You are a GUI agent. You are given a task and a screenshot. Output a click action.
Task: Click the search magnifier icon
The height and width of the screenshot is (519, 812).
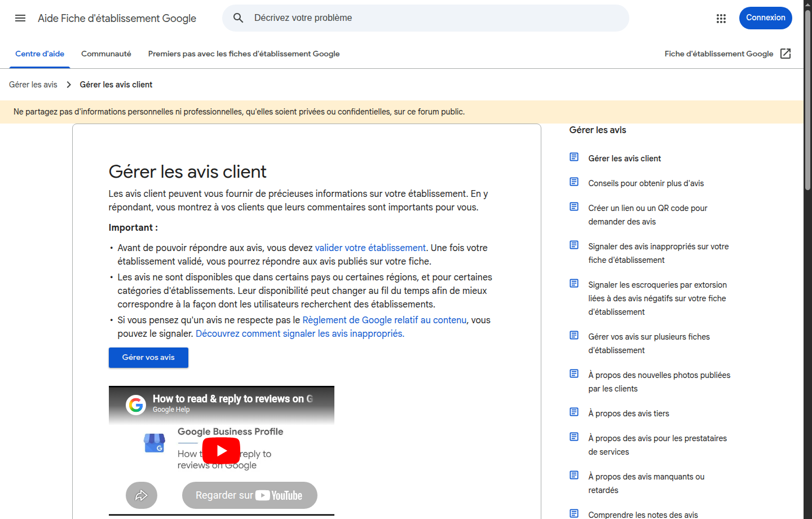coord(238,18)
